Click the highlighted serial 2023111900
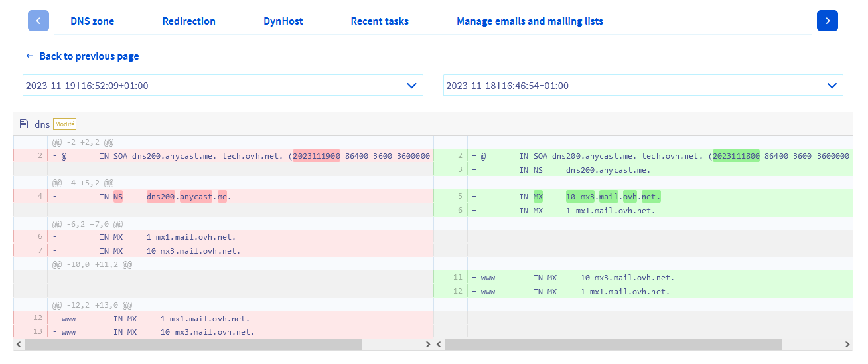The image size is (868, 364). click(317, 156)
